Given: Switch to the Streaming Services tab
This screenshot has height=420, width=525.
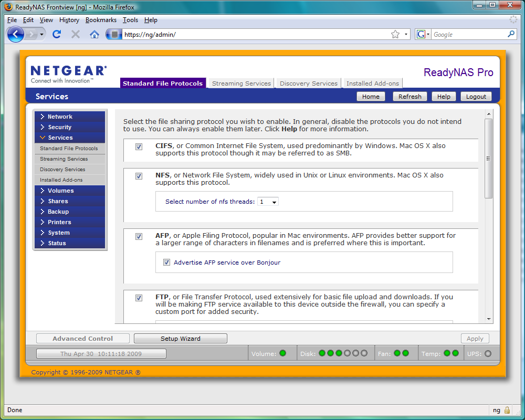Looking at the screenshot, I should (241, 83).
